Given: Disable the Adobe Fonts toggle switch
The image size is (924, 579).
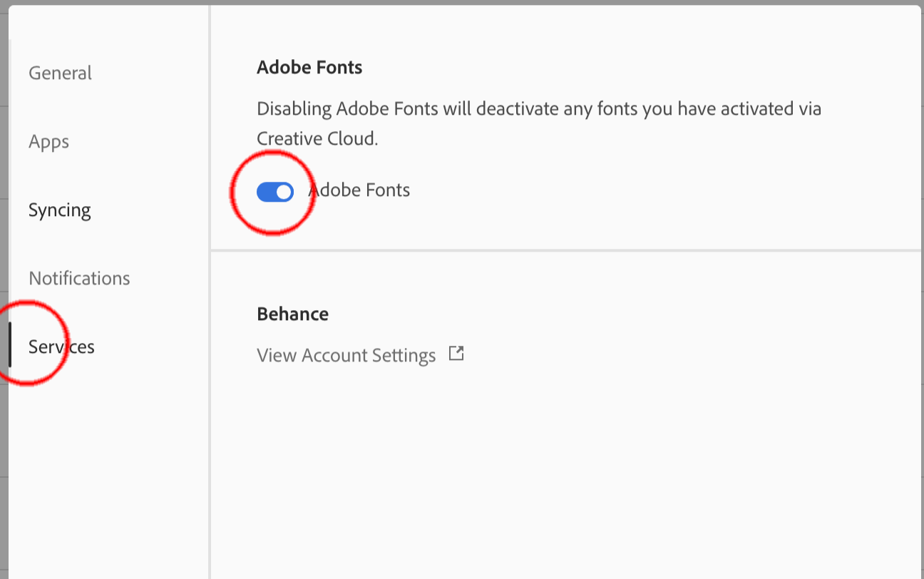Looking at the screenshot, I should pyautogui.click(x=274, y=191).
